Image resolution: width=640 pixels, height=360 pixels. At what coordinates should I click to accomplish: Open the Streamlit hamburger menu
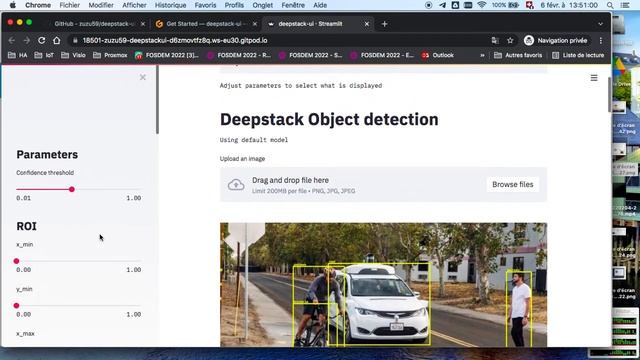point(594,78)
